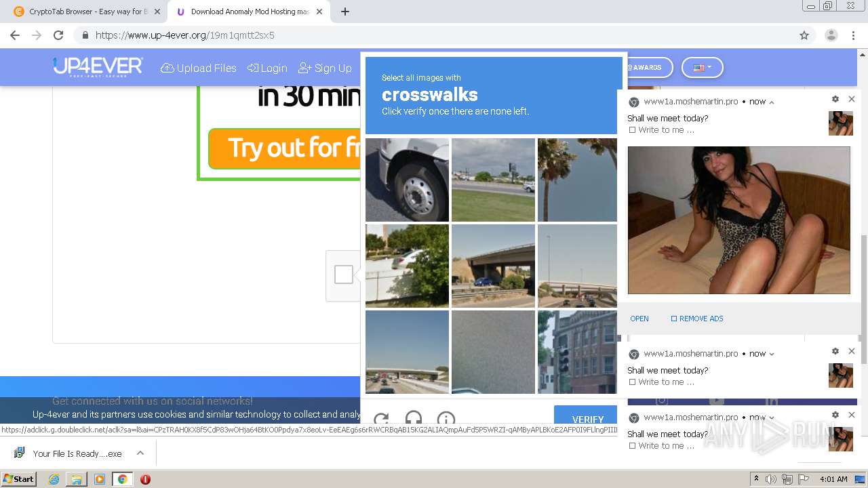Dismiss the bottom moshemartin notification
868x488 pixels.
[852, 415]
